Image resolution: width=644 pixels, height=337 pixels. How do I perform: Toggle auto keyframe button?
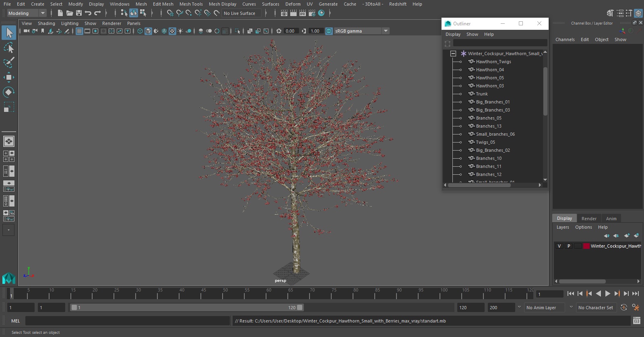[624, 308]
